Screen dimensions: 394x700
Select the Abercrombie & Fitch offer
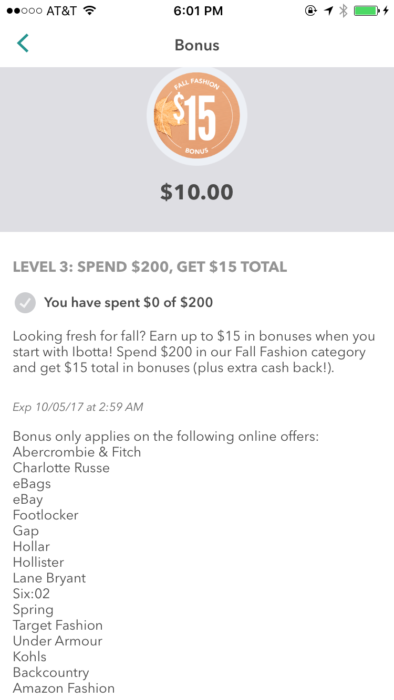coord(77,452)
